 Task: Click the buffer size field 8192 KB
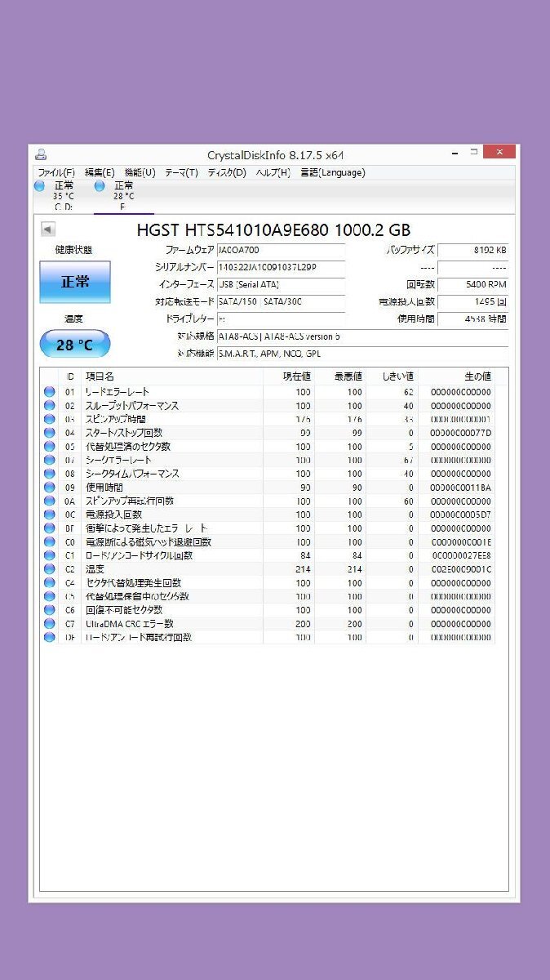(472, 250)
